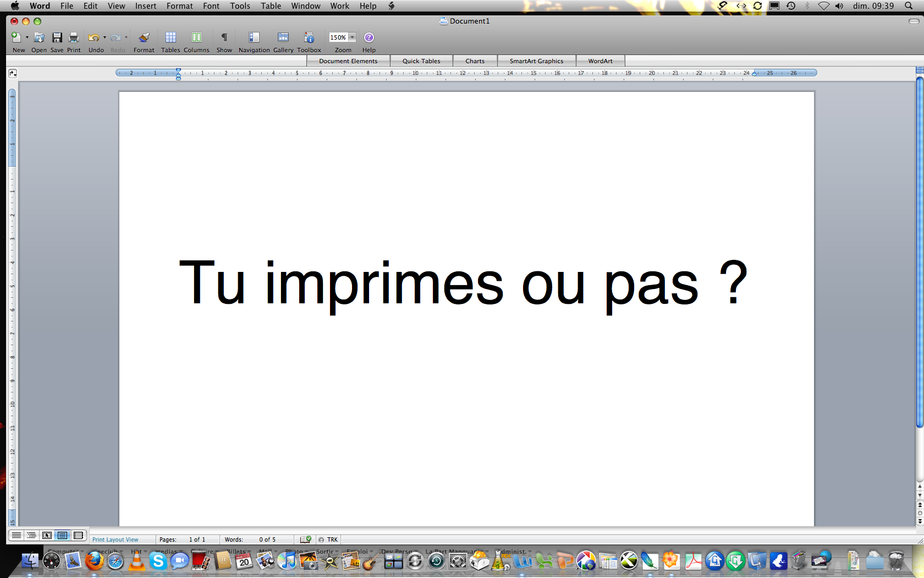The image size is (924, 578).
Task: Click the Quick Tables tab button
Action: [x=421, y=61]
